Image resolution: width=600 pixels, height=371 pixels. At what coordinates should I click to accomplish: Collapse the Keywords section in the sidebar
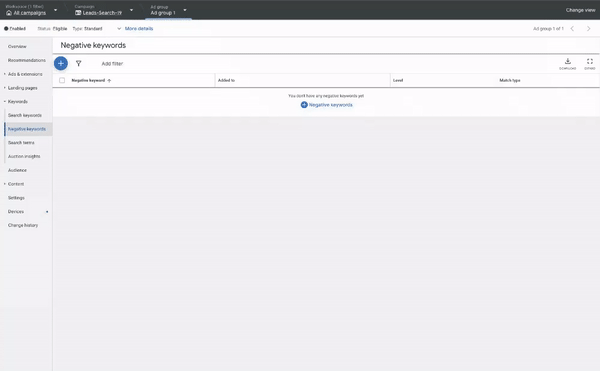tap(5, 102)
